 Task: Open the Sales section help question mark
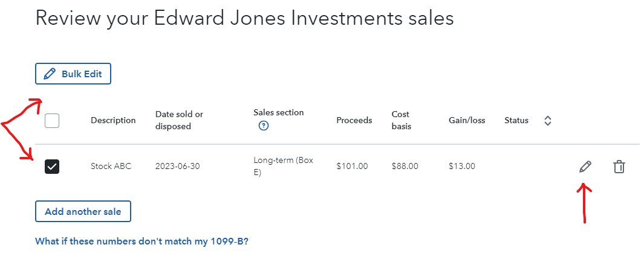263,126
